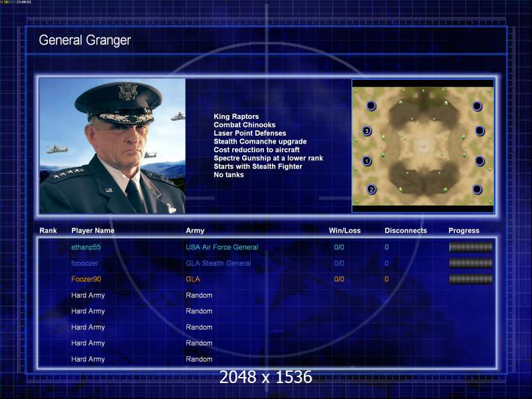Click the Laser Point Defenses line
532x399 pixels.
point(250,133)
